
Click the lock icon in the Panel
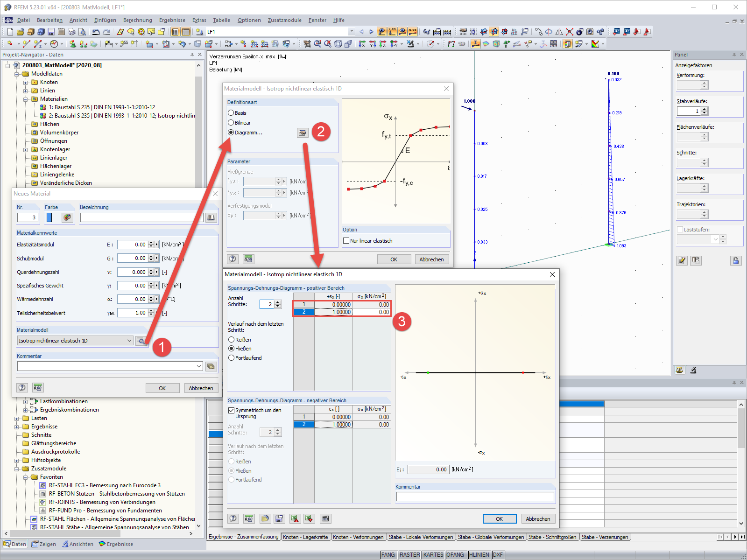736,260
